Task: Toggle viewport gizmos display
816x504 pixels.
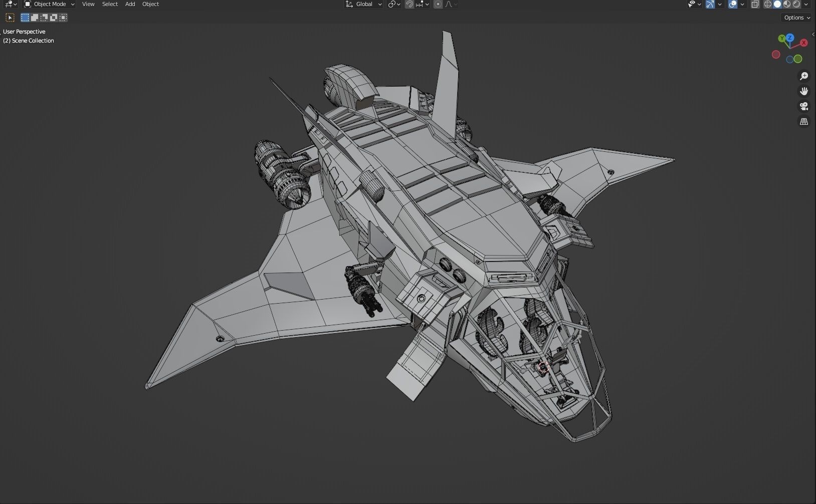Action: tap(710, 4)
